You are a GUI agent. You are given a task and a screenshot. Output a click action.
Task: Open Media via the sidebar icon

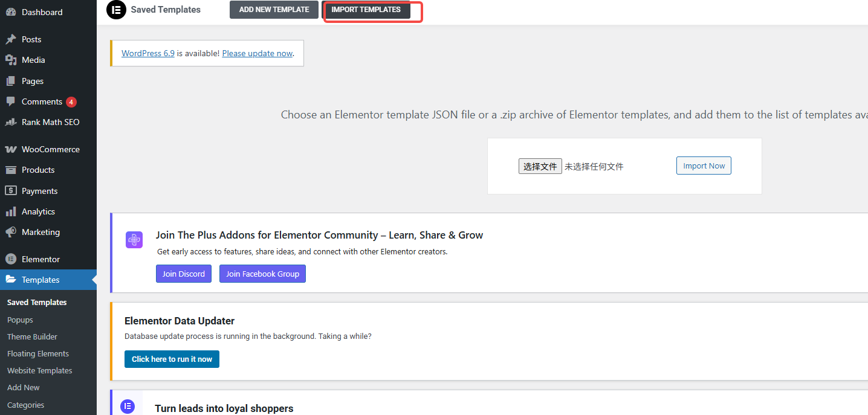tap(11, 60)
